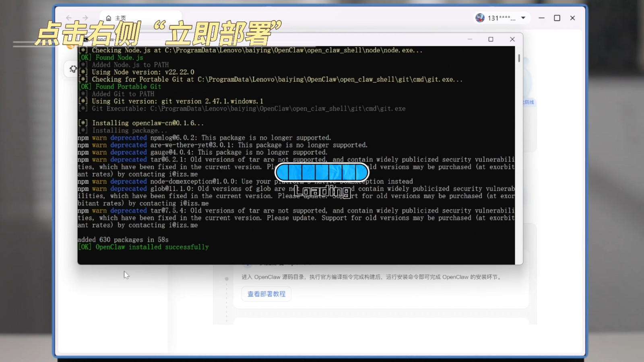Click the home icon in the tab
The height and width of the screenshot is (362, 644).
click(109, 18)
